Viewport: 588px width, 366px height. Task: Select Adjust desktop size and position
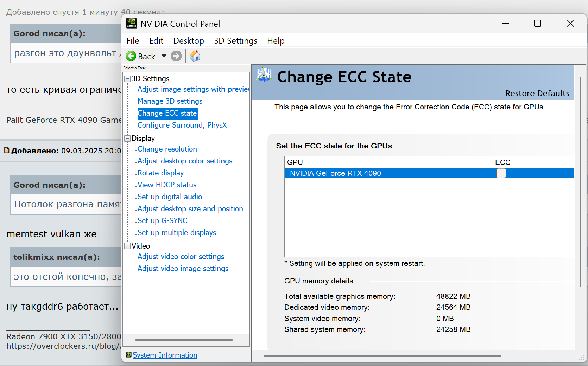point(190,209)
